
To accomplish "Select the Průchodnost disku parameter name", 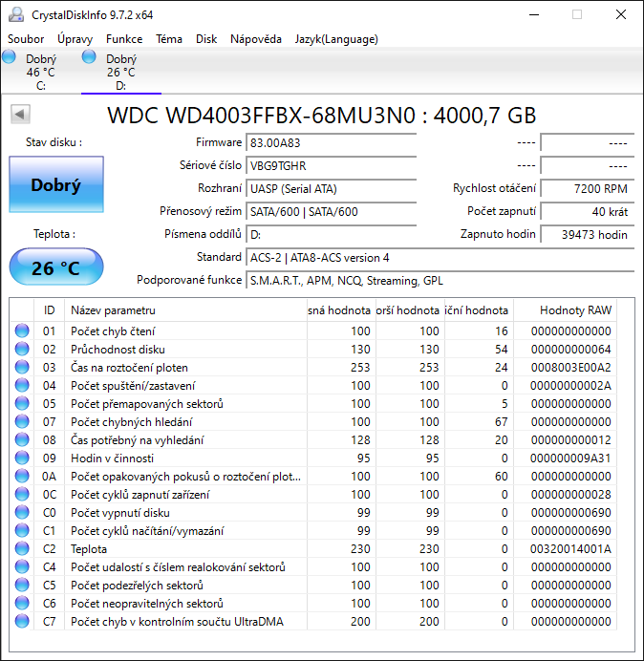I will 118,350.
